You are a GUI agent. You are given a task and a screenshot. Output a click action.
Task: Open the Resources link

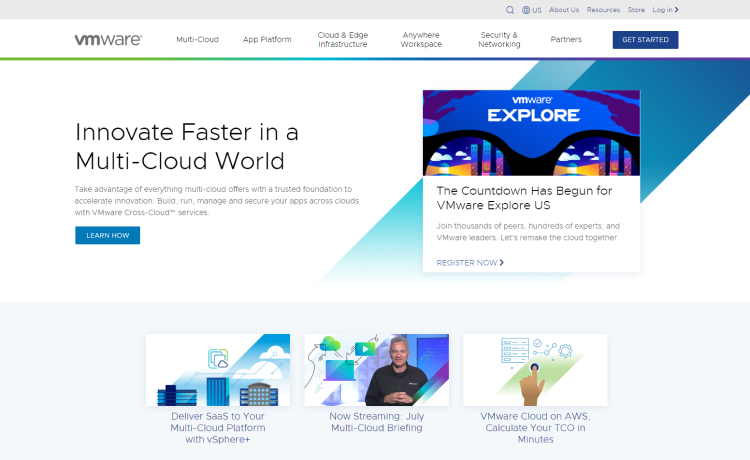pyautogui.click(x=603, y=10)
